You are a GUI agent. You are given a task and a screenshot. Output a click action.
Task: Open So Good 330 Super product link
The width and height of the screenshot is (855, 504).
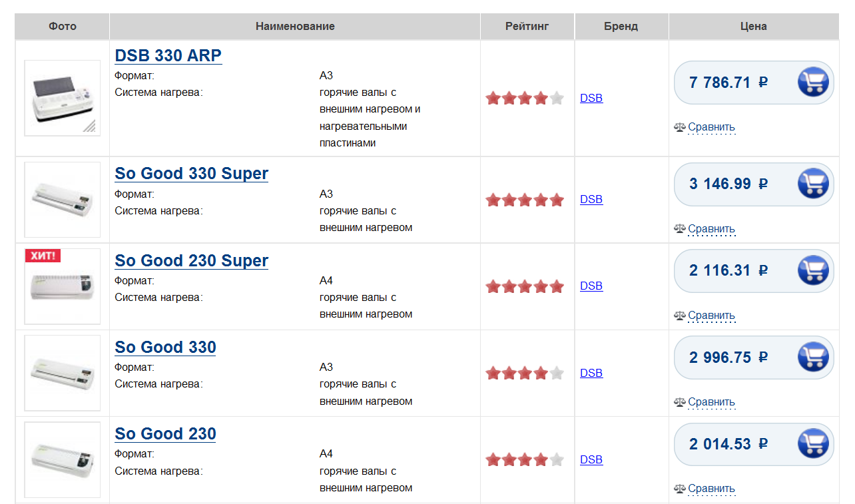[x=192, y=174]
